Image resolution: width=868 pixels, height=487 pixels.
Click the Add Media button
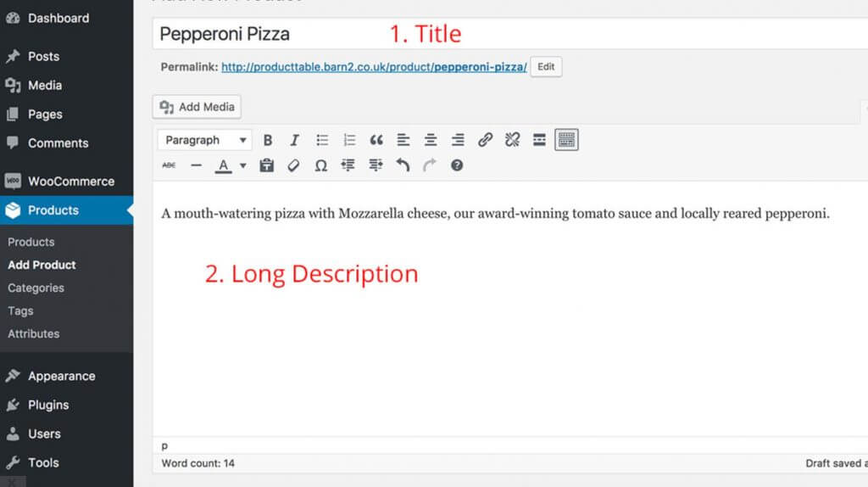click(198, 107)
